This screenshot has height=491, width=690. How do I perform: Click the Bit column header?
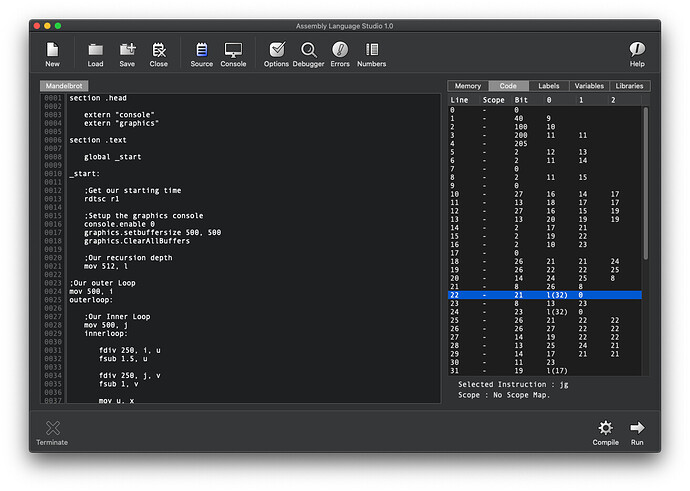[x=521, y=100]
